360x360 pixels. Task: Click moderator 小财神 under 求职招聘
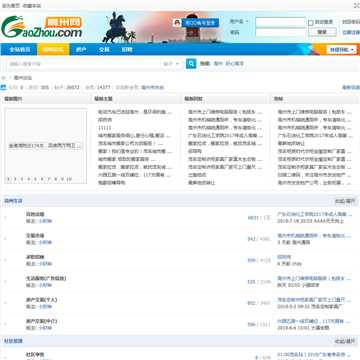point(45,264)
